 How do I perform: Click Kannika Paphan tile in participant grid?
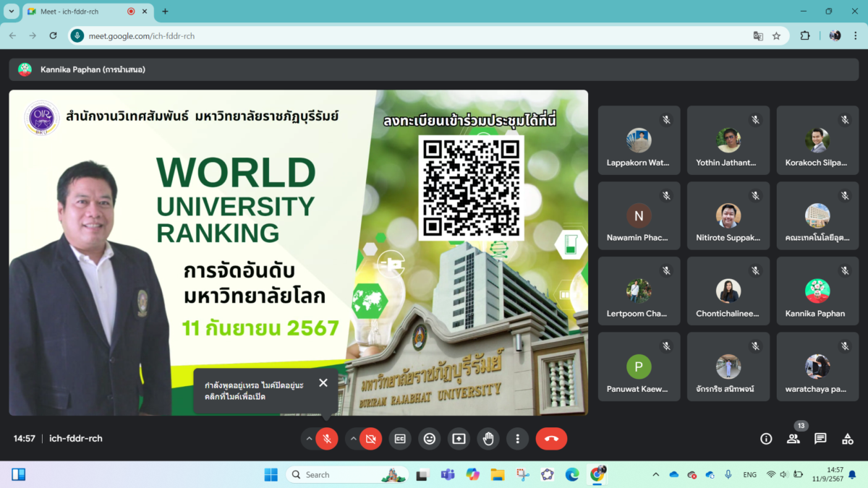click(x=817, y=291)
